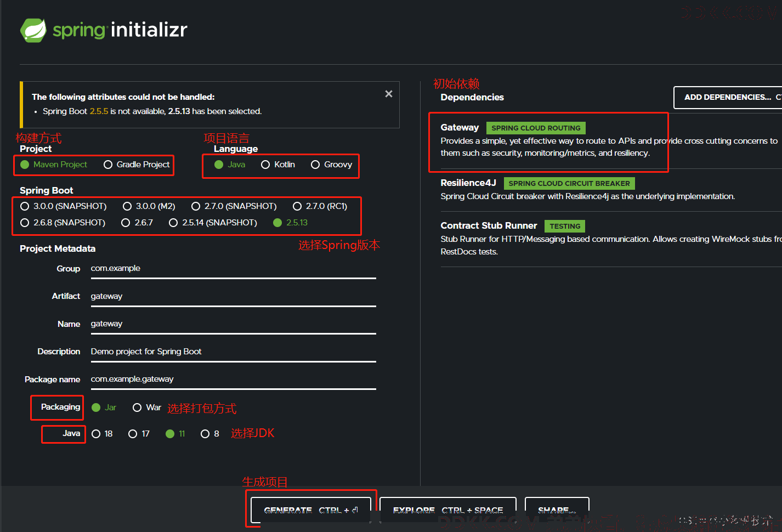Image resolution: width=782 pixels, height=532 pixels.
Task: Select Gradle Project radio option
Action: (x=137, y=165)
